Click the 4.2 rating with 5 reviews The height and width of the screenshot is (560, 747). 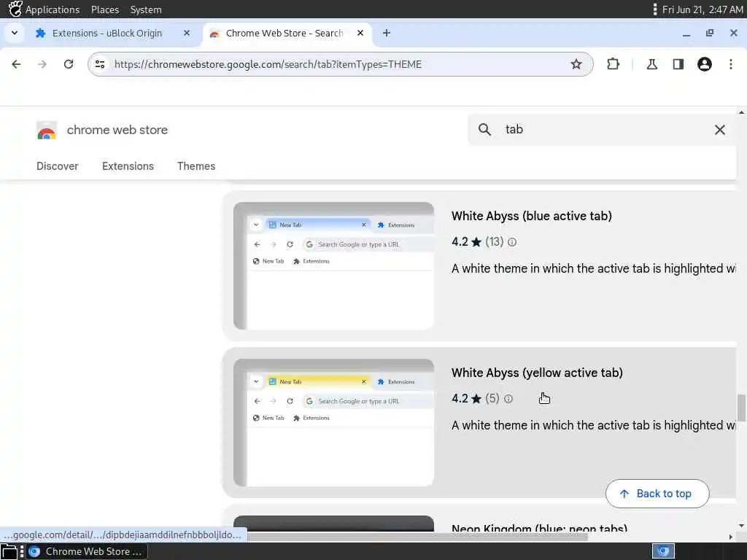[476, 399]
